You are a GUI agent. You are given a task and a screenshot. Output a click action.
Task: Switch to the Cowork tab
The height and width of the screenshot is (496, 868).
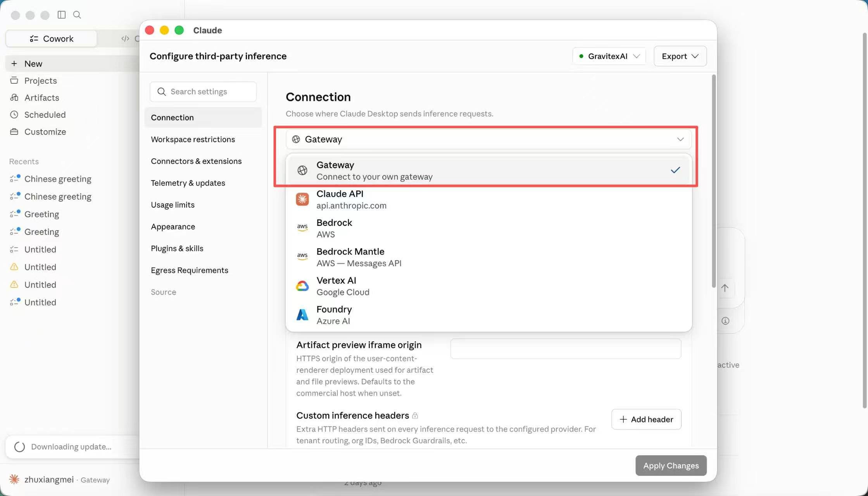51,38
